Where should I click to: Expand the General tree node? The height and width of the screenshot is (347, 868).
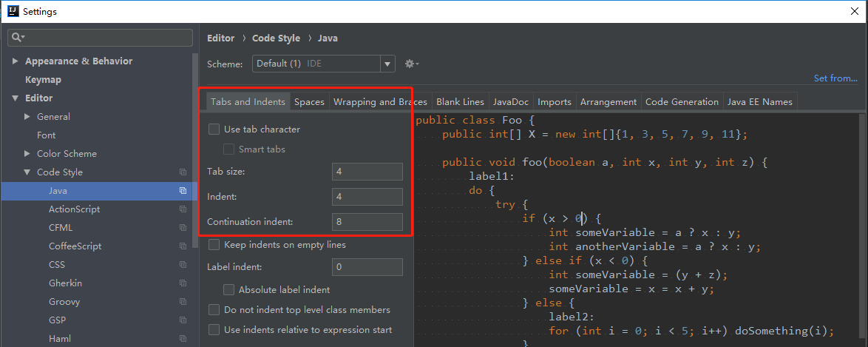27,117
